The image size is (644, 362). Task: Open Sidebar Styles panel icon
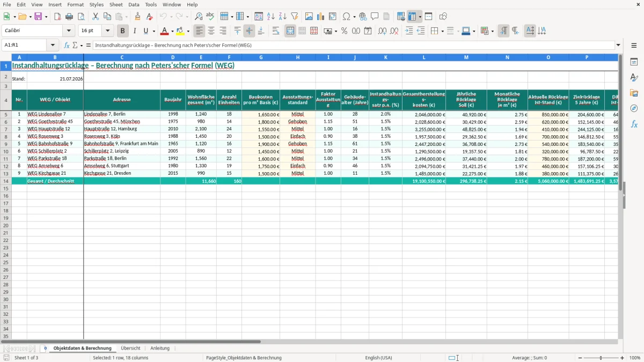(x=634, y=77)
